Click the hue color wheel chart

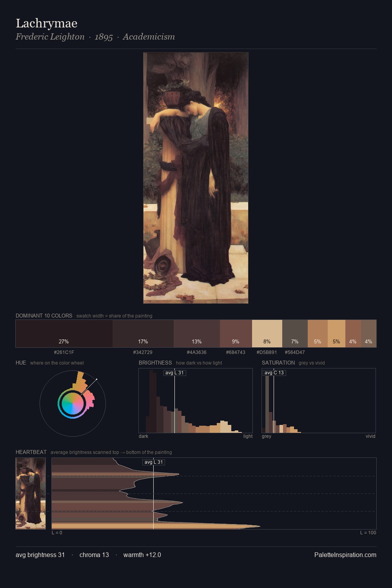point(73,403)
